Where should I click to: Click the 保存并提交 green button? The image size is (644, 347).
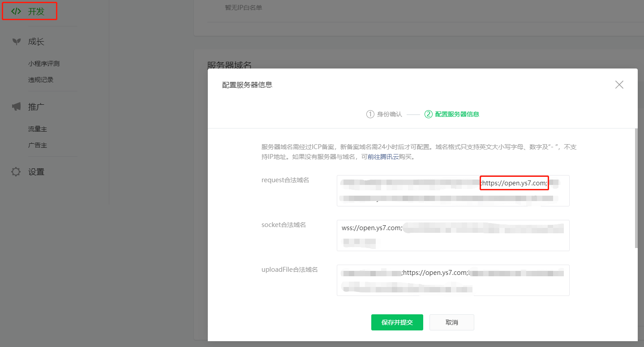397,322
